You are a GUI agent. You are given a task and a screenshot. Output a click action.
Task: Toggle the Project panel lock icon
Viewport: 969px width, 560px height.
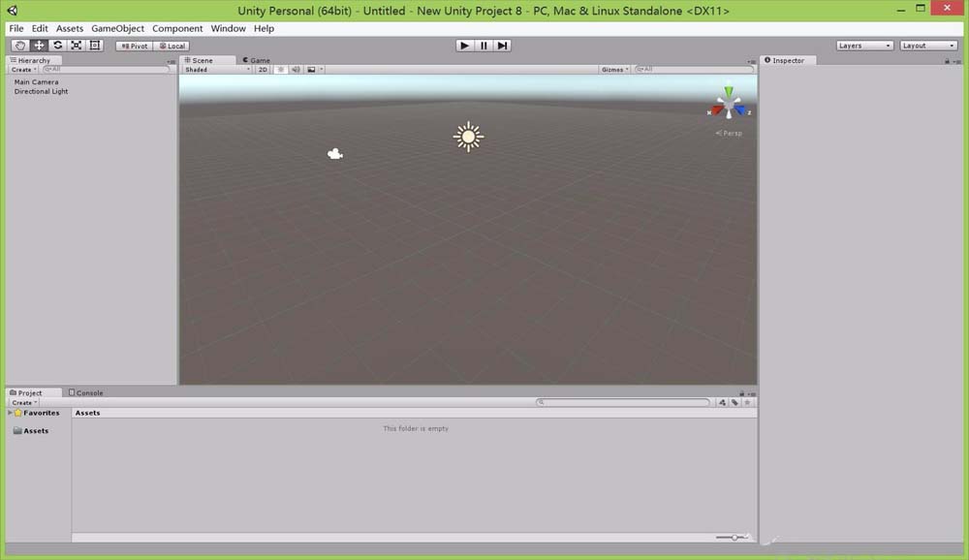(x=741, y=393)
